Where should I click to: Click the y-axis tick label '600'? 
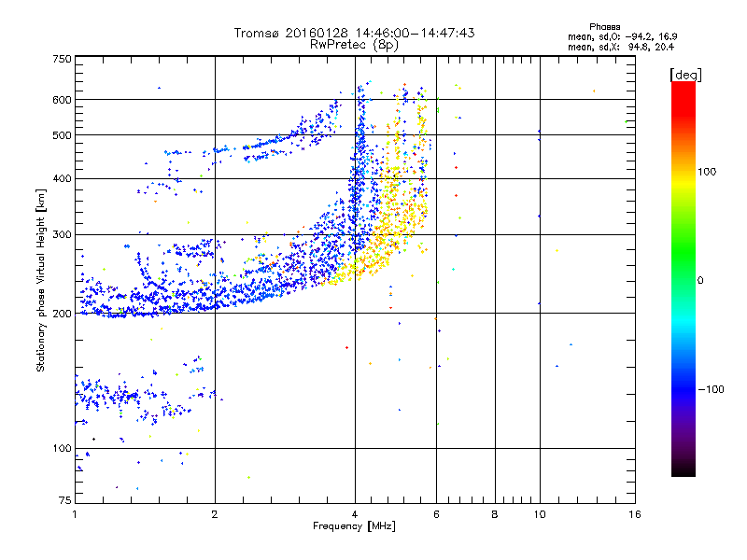click(62, 100)
